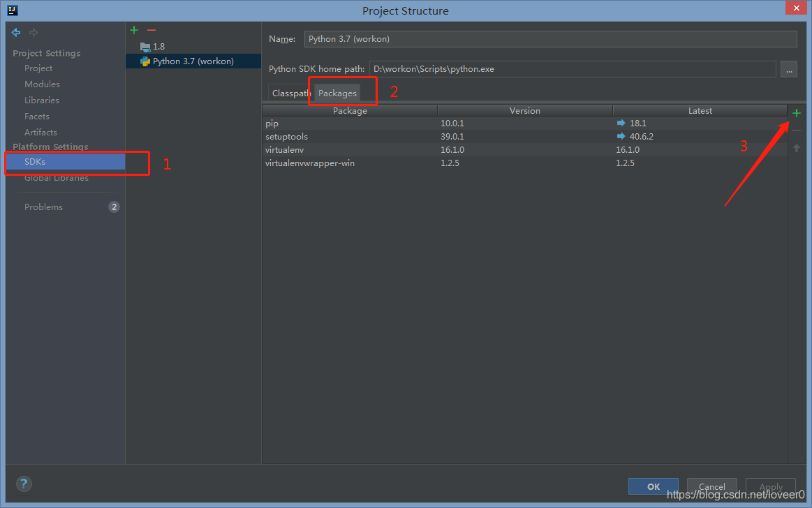Sort by the Package column header
Image resolution: width=812 pixels, height=508 pixels.
pos(350,111)
